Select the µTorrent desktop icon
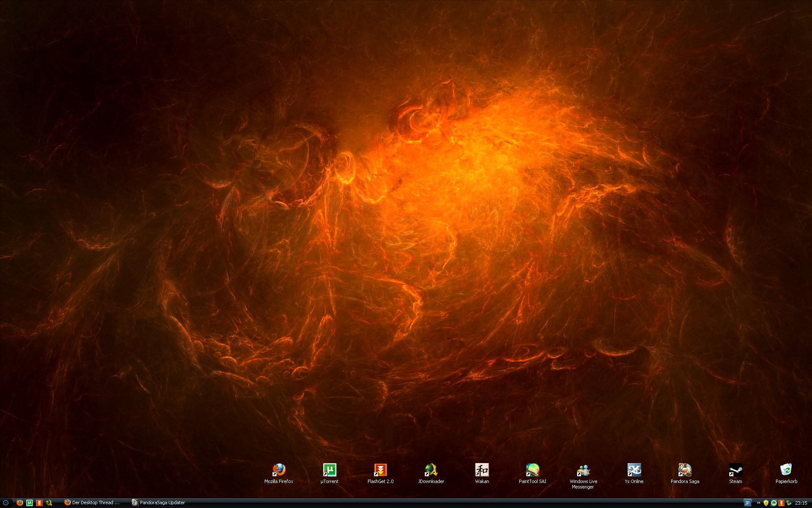Image resolution: width=812 pixels, height=508 pixels. 329,470
